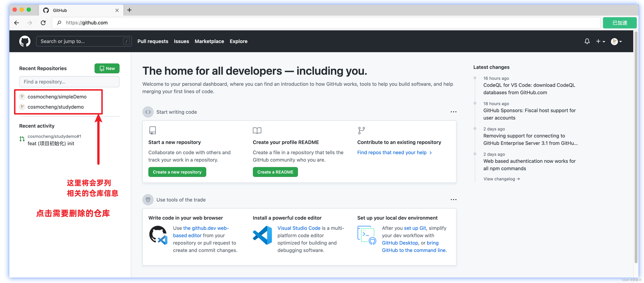
Task: Open Find repos that need your help
Action: (394, 152)
